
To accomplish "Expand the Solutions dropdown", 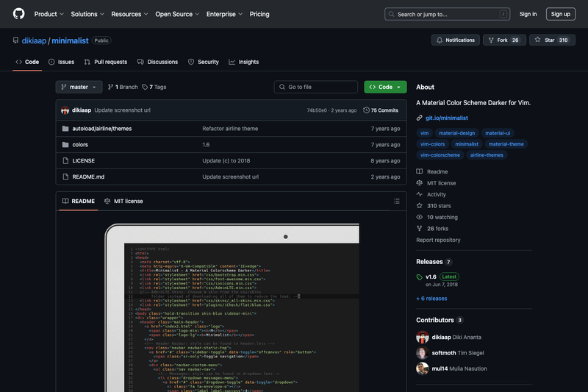I will point(87,14).
